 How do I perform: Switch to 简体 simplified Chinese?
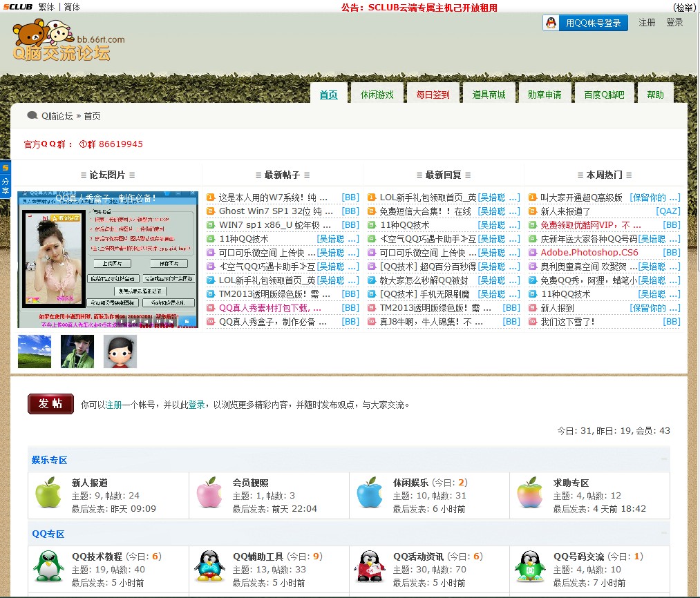click(72, 7)
